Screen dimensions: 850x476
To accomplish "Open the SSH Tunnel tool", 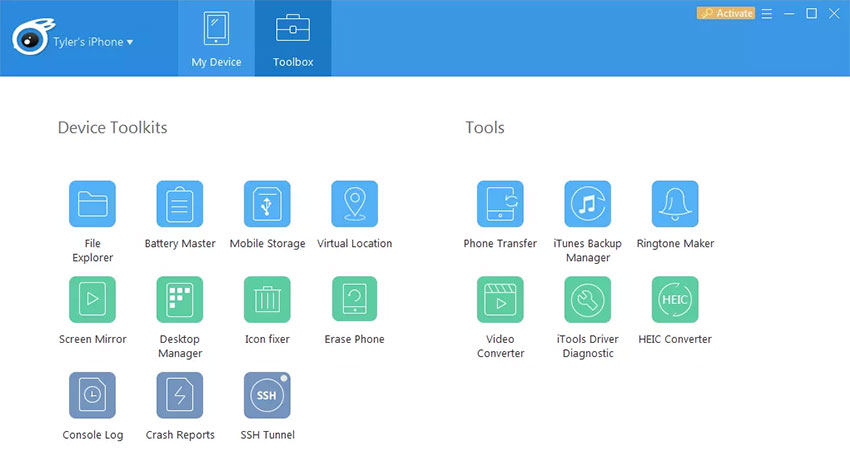I will [x=267, y=396].
